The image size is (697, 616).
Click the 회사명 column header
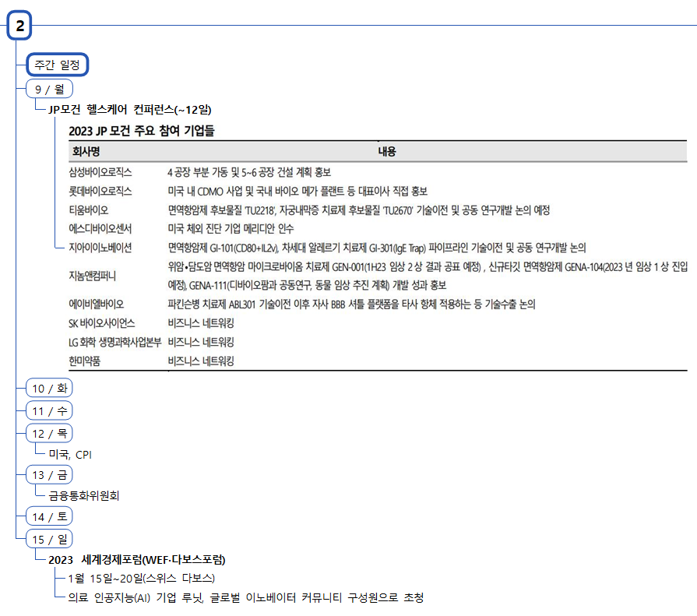point(86,152)
